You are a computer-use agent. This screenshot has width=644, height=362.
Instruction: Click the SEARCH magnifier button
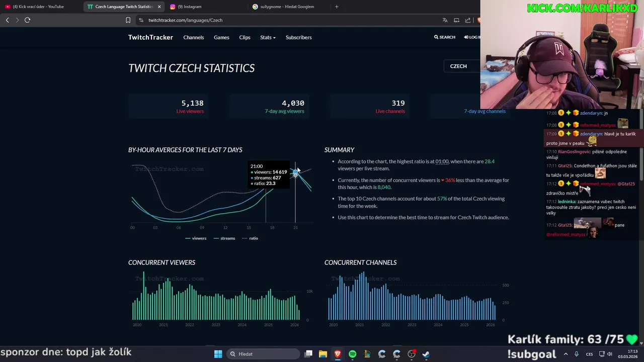pos(445,37)
